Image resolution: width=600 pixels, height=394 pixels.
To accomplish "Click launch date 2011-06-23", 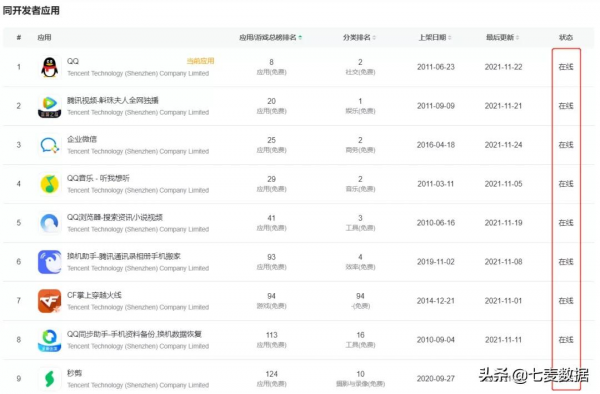I will pyautogui.click(x=436, y=67).
